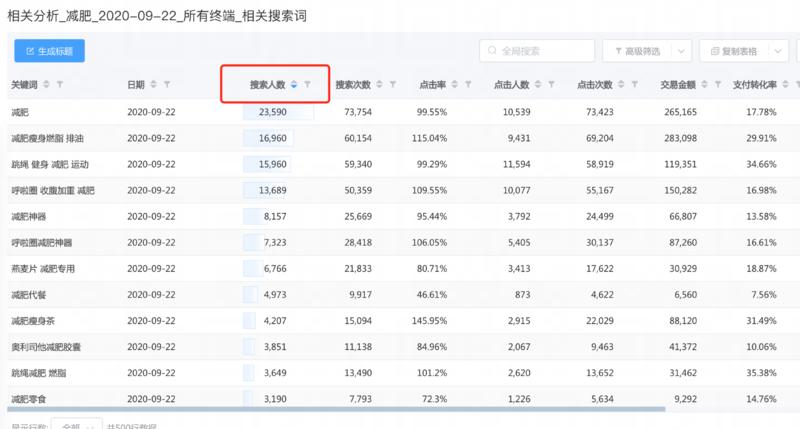
Task: Click the horizontal table scrollbar
Action: (336, 409)
